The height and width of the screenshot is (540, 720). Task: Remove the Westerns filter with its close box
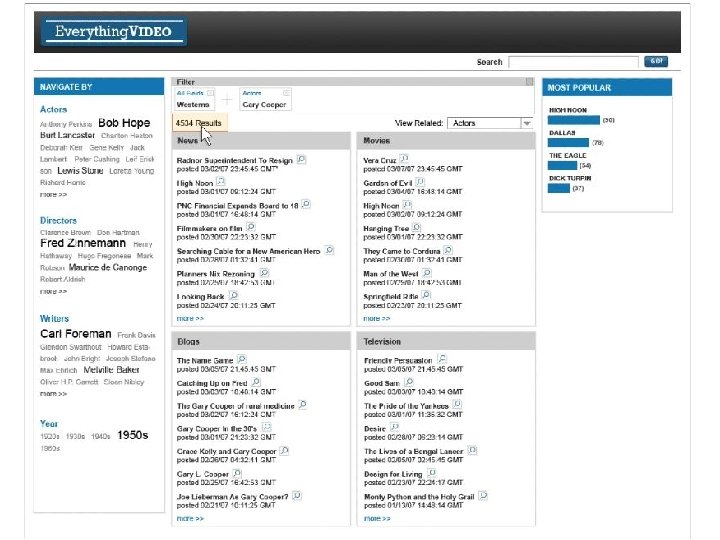210,93
